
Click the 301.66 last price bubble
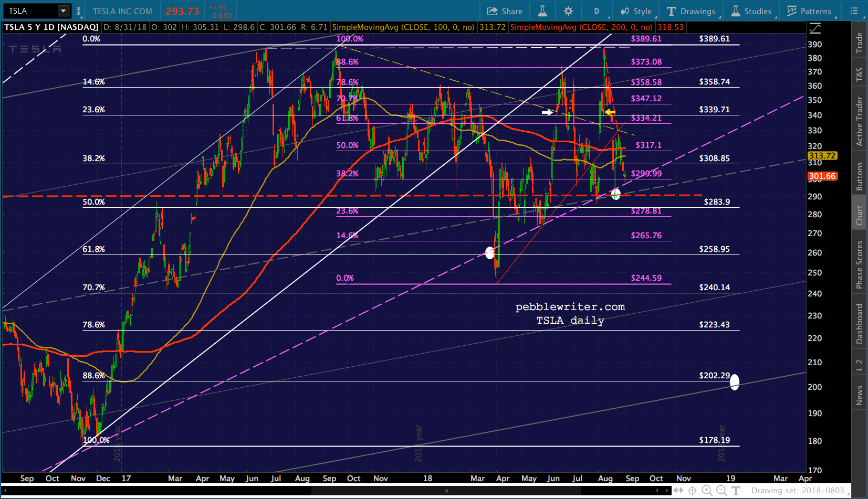822,176
